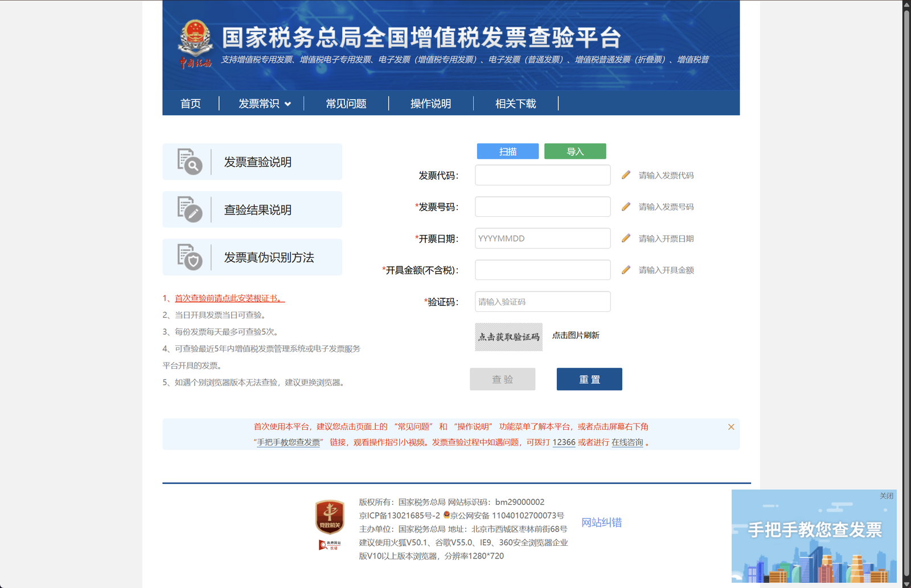911x588 pixels.
Task: Open the 查验结果说明 panel
Action: click(x=252, y=209)
